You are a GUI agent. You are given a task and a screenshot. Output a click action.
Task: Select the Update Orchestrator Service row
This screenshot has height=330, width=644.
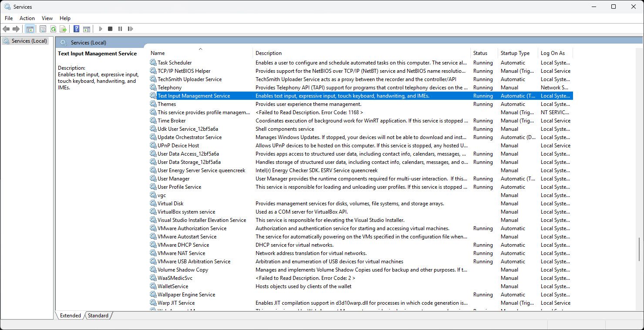tap(361, 137)
